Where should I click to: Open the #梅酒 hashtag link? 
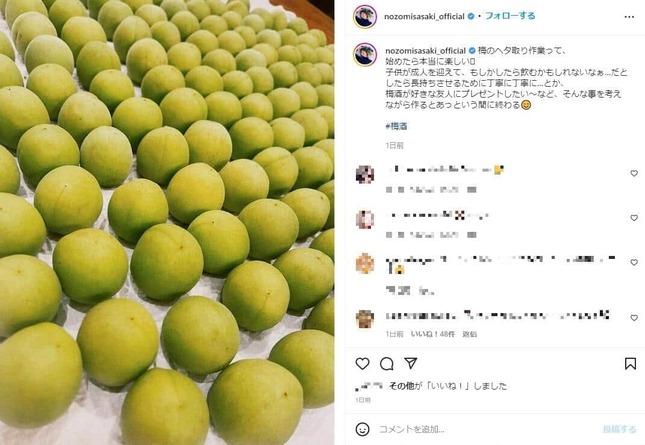(x=396, y=126)
